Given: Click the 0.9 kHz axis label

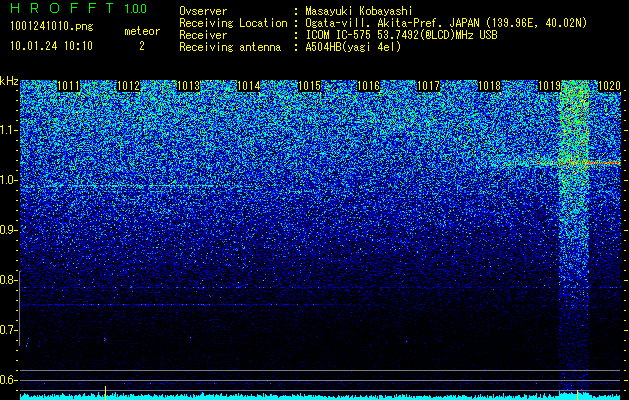Looking at the screenshot, I should (8, 230).
